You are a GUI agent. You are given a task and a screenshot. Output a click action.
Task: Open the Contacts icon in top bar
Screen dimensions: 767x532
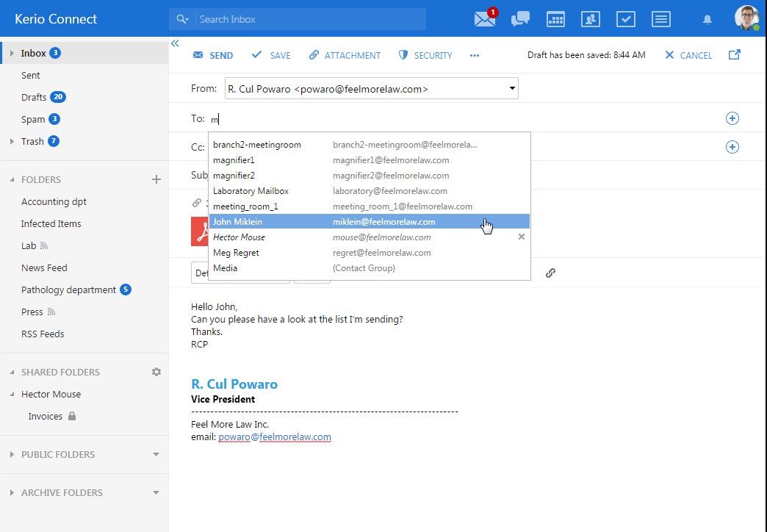(x=591, y=19)
